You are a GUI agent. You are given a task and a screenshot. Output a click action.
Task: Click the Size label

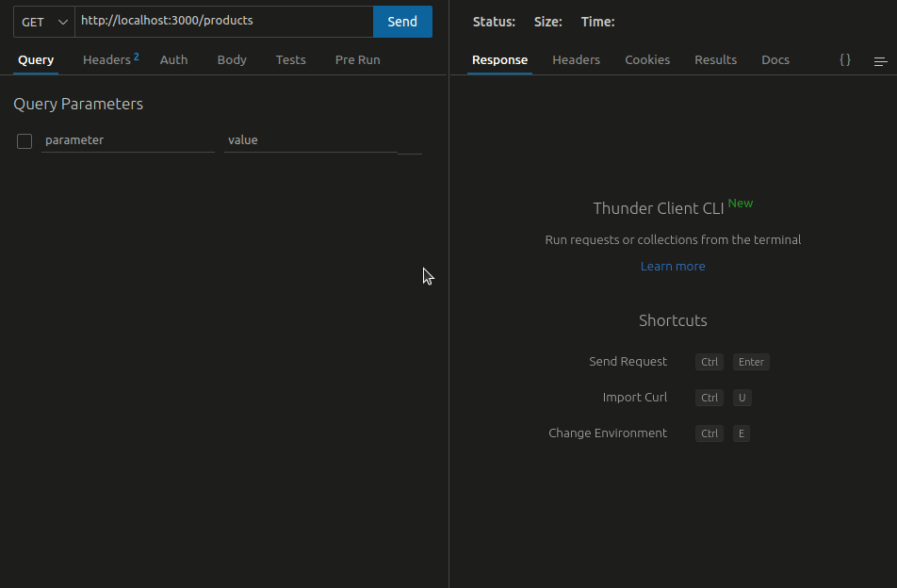[x=548, y=22]
